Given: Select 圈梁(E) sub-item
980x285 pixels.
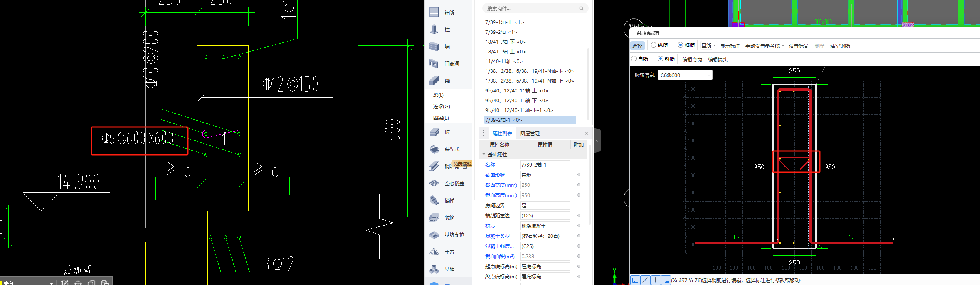Looking at the screenshot, I should [x=441, y=118].
